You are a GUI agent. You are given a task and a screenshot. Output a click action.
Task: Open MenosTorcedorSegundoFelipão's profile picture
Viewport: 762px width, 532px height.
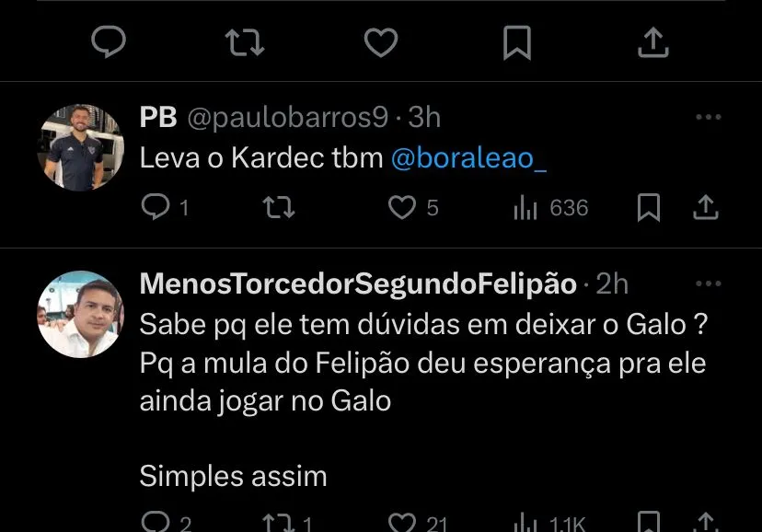80,313
